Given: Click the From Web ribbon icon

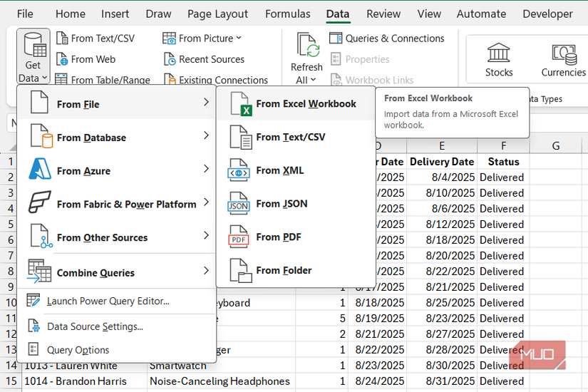Looking at the screenshot, I should (62, 59).
